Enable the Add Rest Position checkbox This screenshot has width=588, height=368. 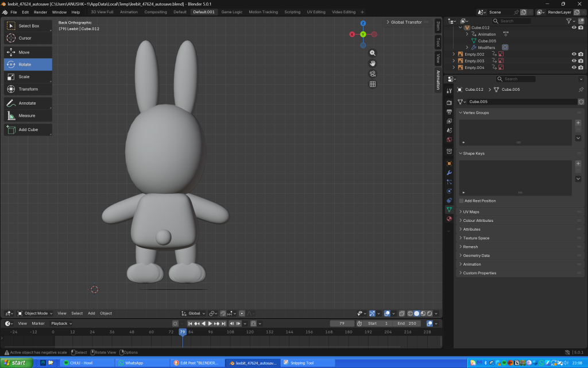point(462,201)
